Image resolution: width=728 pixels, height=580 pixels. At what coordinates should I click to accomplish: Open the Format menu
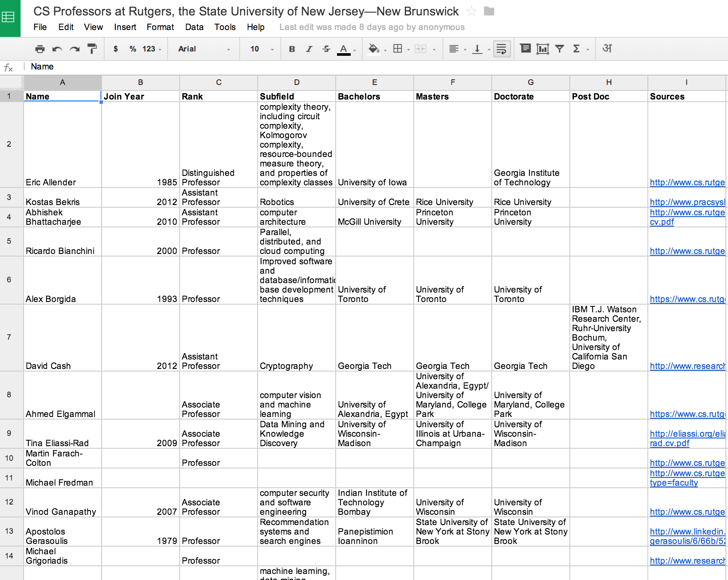pos(160,27)
